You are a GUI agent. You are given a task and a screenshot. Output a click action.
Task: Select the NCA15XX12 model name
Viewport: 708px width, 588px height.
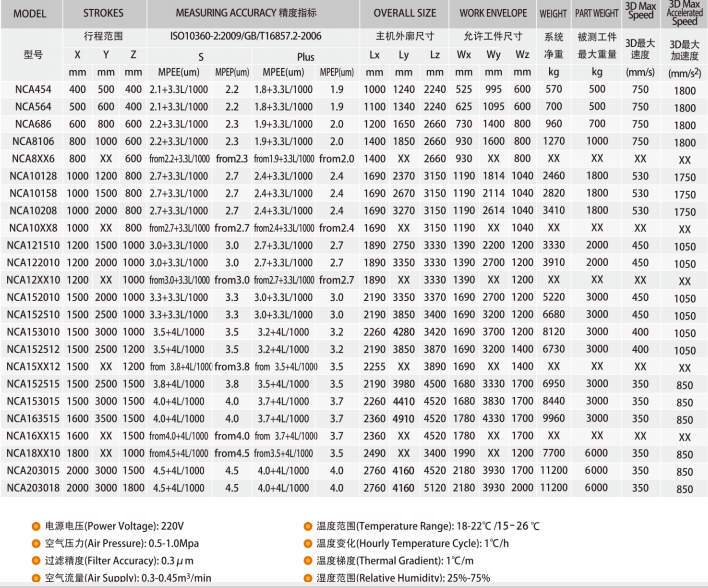pos(33,366)
